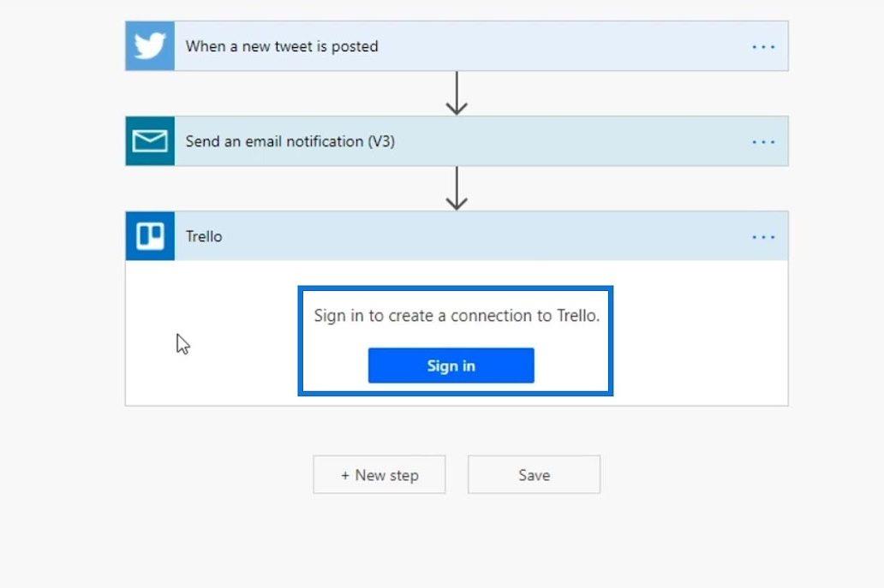The height and width of the screenshot is (588, 884).
Task: Click the empty Trello card area right of the Sign in panel
Action: coord(700,338)
